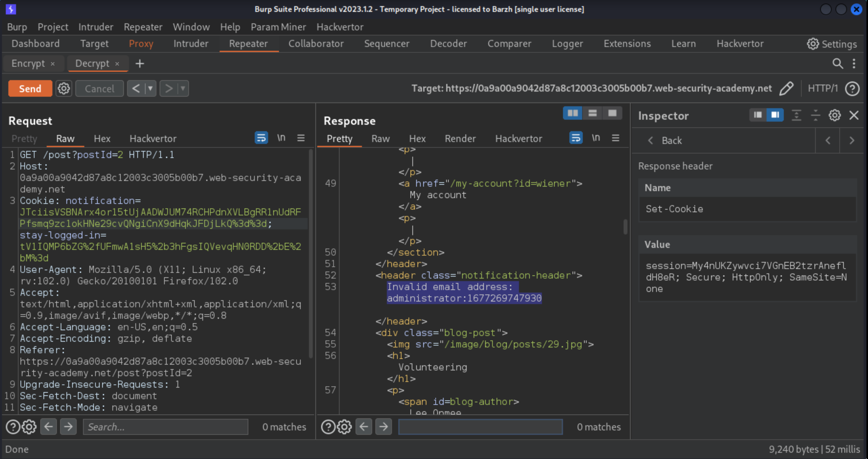Open Settings in top bar
868x459 pixels.
click(832, 44)
